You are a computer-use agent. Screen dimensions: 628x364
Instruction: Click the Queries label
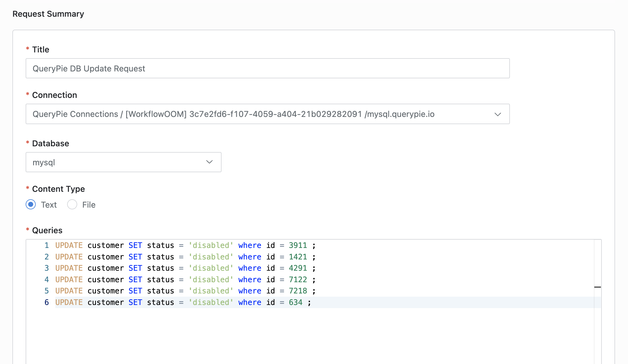[x=47, y=230]
